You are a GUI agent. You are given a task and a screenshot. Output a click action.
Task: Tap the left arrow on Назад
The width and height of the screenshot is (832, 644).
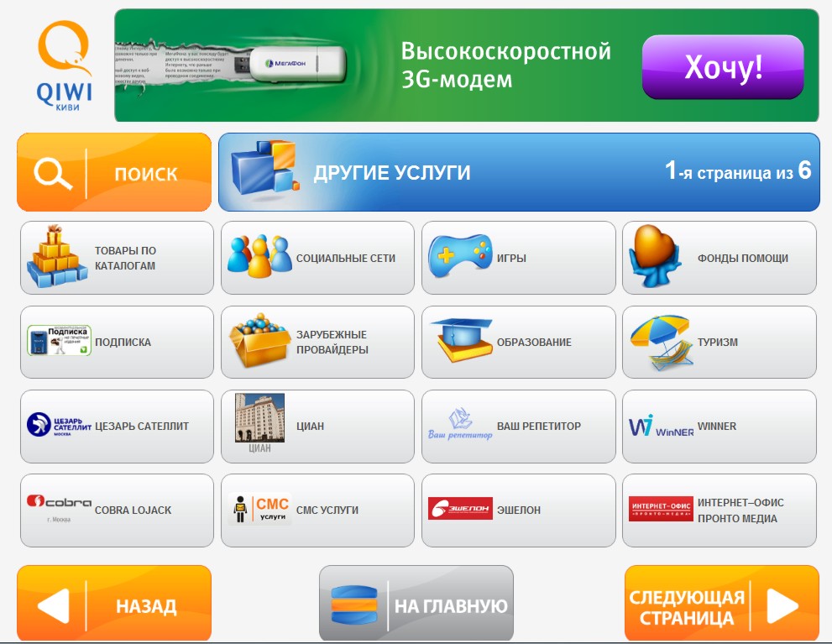tap(53, 605)
